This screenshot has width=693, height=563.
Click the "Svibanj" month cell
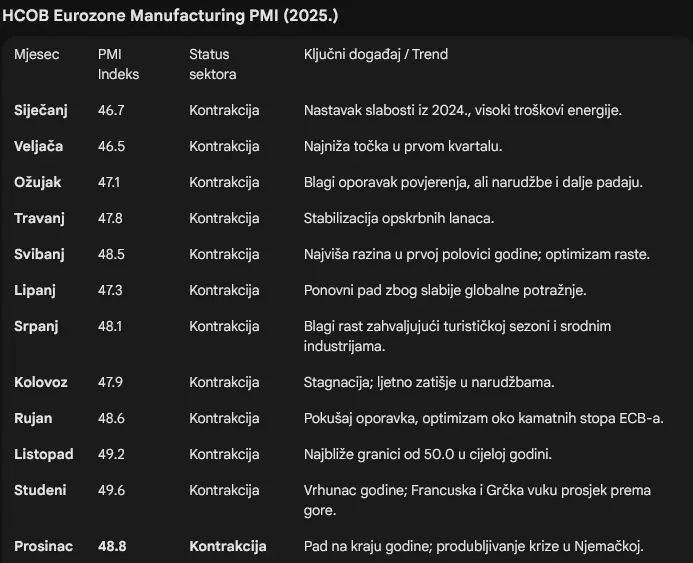(x=39, y=254)
